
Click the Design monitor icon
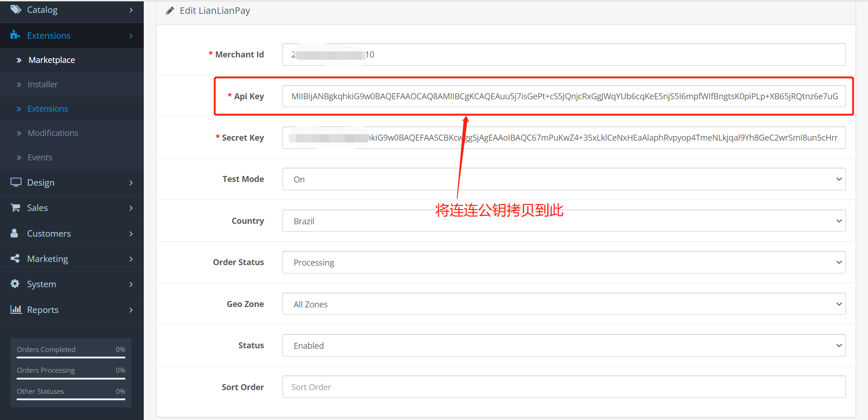pos(16,182)
